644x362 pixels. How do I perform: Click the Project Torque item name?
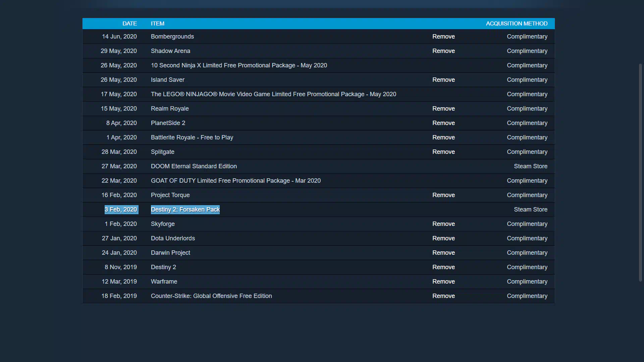click(170, 195)
